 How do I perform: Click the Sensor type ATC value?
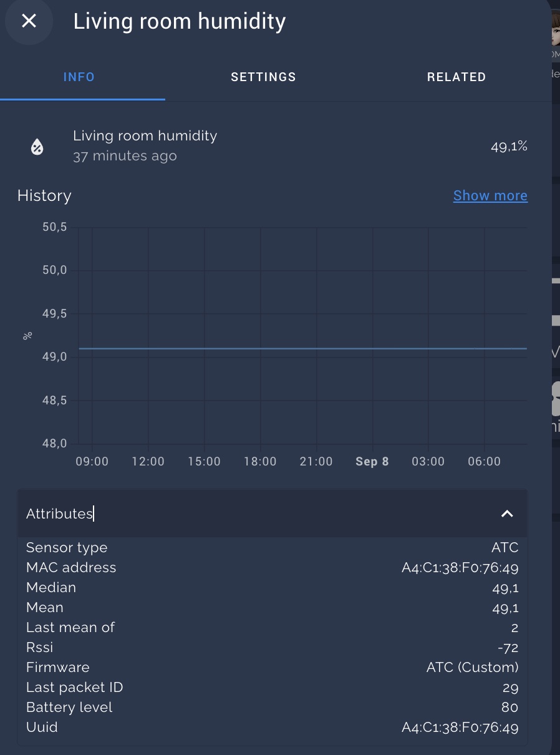point(505,547)
